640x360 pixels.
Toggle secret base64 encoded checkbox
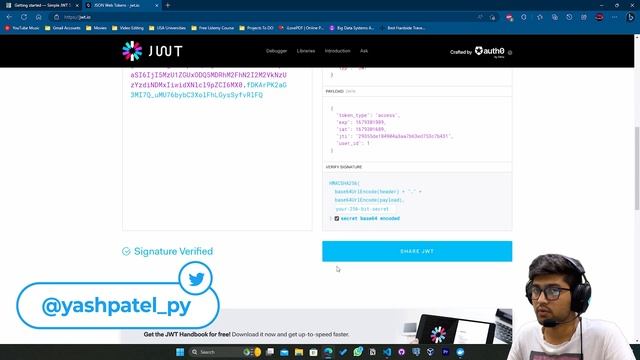pyautogui.click(x=337, y=218)
